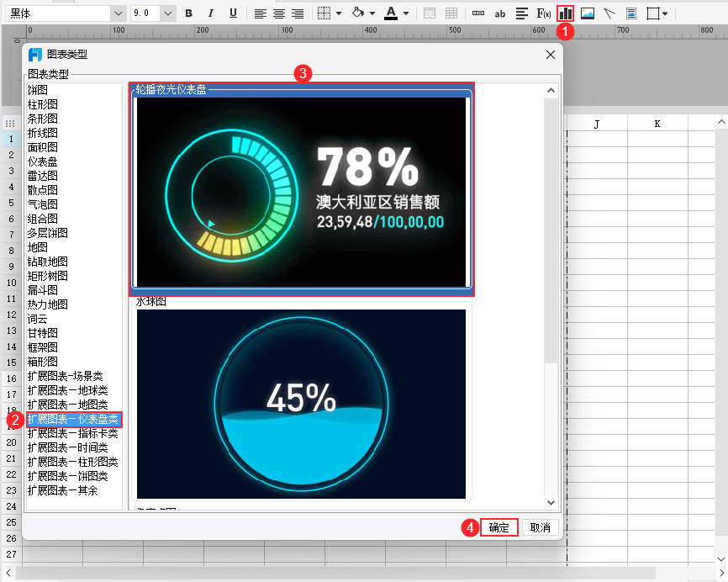Close the 图表类型 dialog
The height and width of the screenshot is (582, 728).
(x=551, y=55)
